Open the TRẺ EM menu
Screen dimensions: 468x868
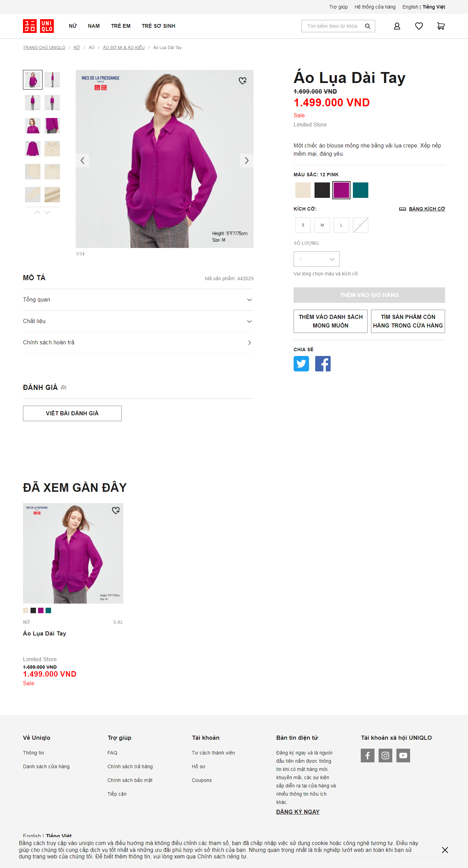click(121, 26)
